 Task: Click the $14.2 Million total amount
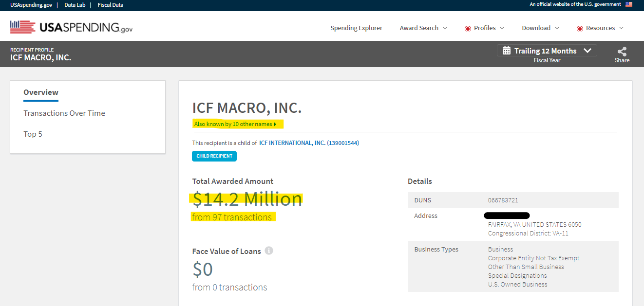pyautogui.click(x=247, y=199)
